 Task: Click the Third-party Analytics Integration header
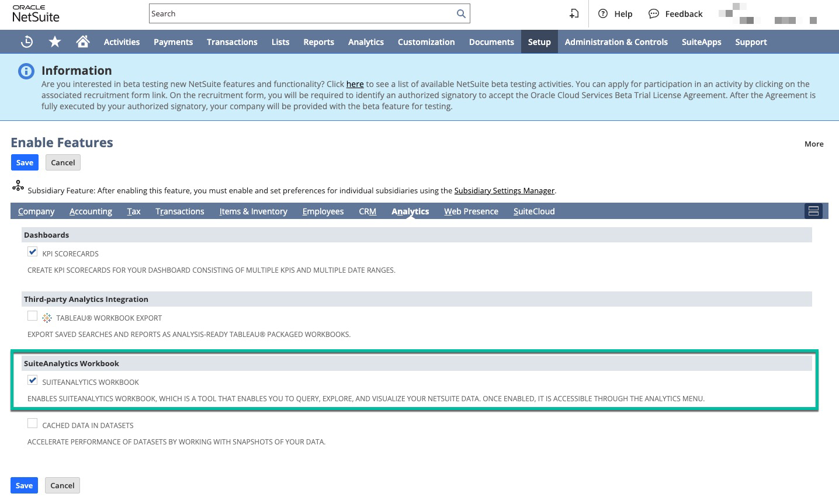tap(417, 299)
